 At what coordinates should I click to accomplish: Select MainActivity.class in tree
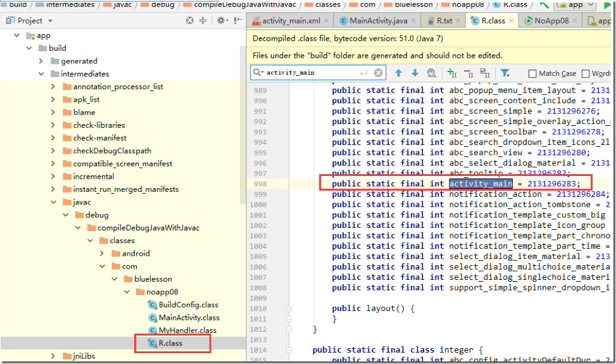click(x=189, y=318)
